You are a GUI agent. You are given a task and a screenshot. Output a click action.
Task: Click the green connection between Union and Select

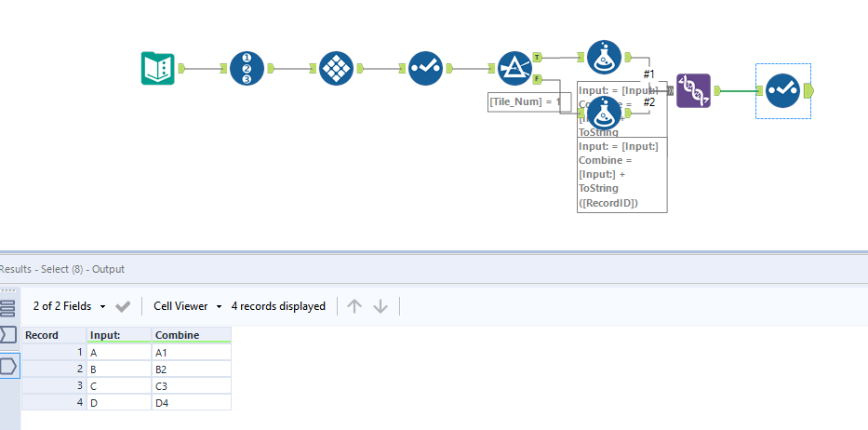(x=739, y=91)
